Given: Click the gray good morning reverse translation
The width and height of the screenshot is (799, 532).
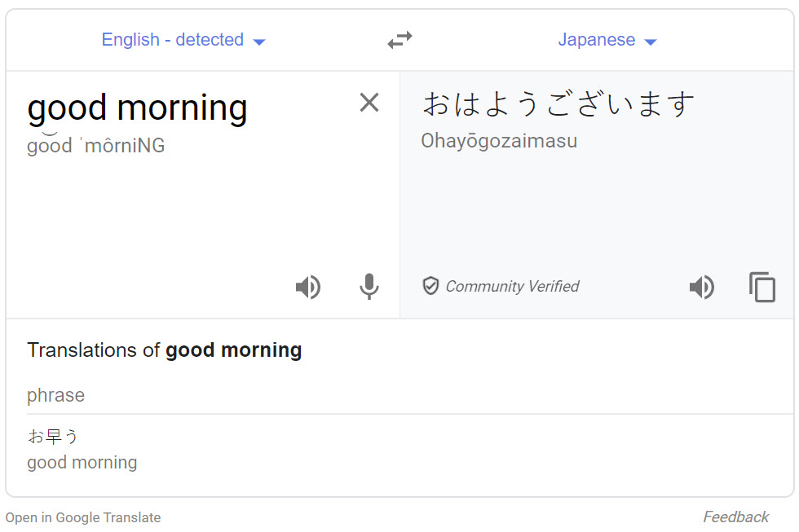Looking at the screenshot, I should [82, 463].
